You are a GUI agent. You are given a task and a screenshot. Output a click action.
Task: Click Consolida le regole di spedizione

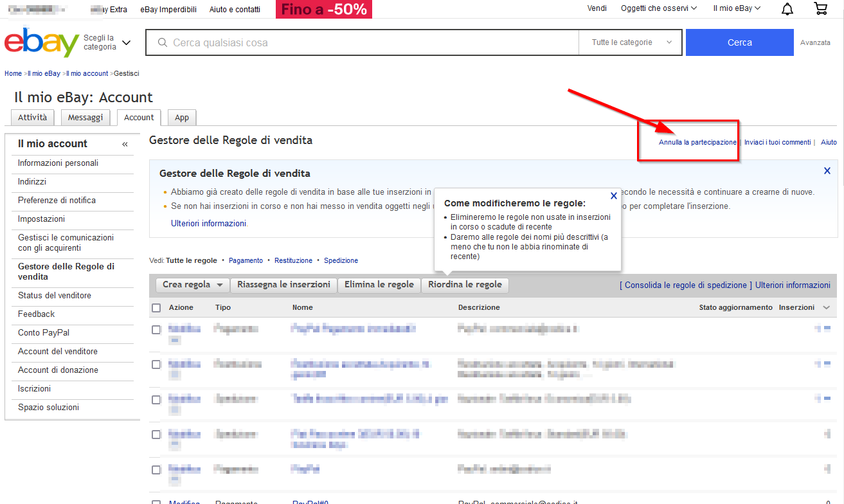(686, 285)
